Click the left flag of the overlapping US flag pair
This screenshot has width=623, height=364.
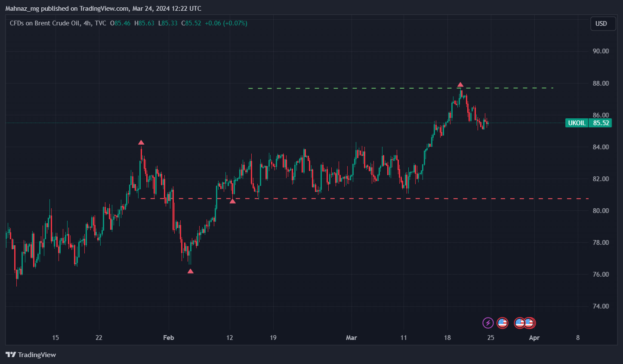(519, 323)
